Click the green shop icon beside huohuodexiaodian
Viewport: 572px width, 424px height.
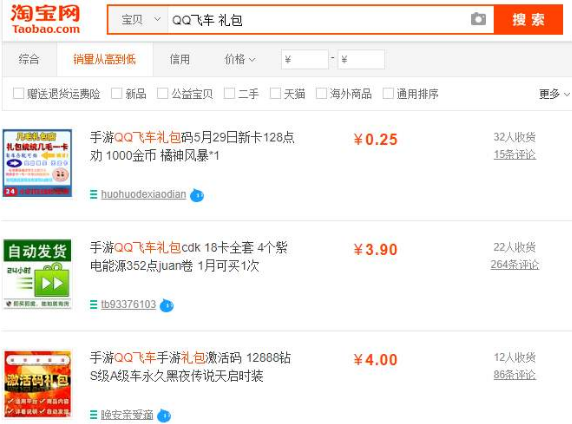pos(93,194)
